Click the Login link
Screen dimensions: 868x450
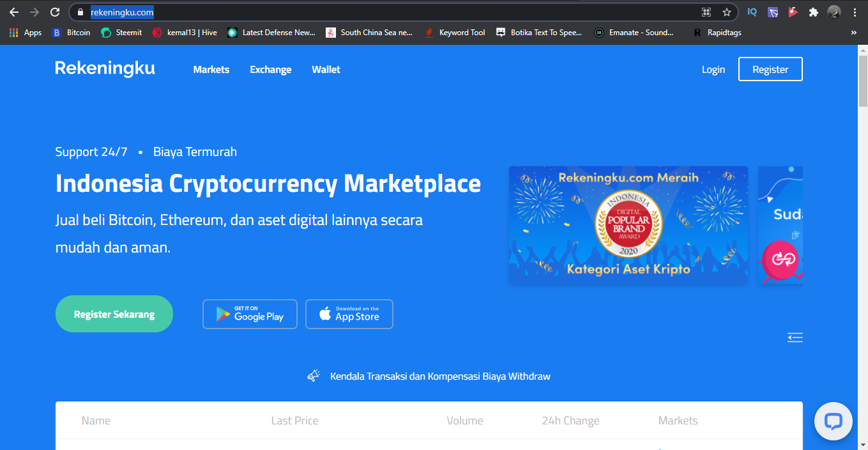click(x=713, y=70)
